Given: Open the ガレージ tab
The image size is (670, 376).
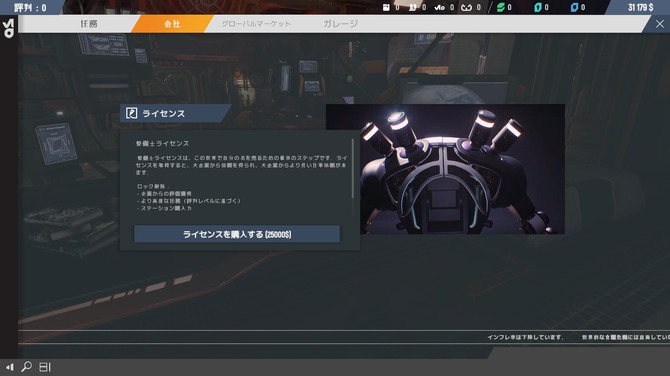Looking at the screenshot, I should [340, 24].
